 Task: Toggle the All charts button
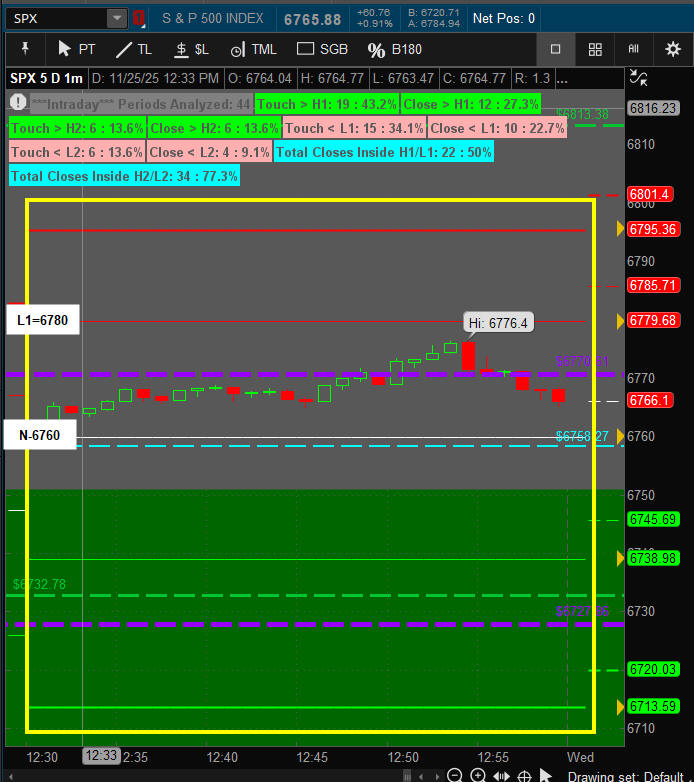tap(633, 49)
